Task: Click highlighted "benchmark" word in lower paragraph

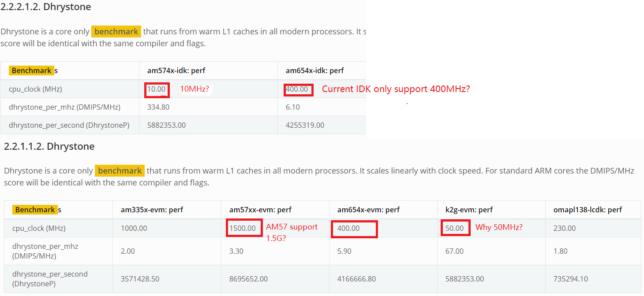Action: (120, 170)
